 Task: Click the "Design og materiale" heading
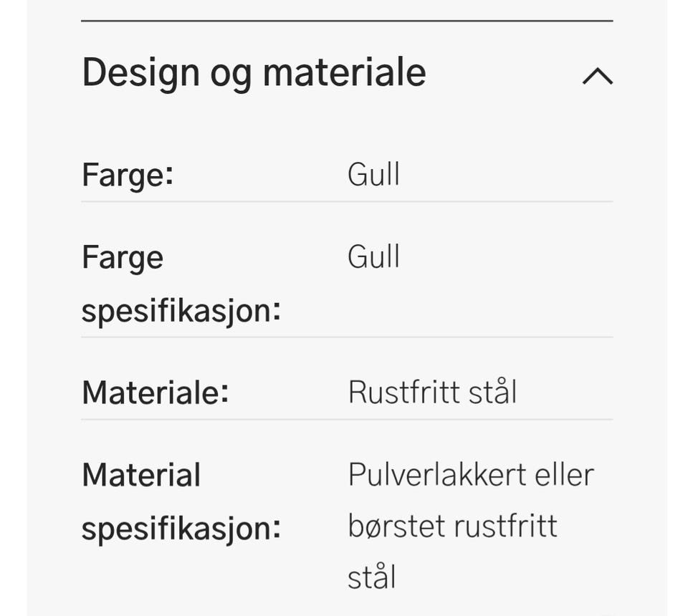tap(254, 72)
